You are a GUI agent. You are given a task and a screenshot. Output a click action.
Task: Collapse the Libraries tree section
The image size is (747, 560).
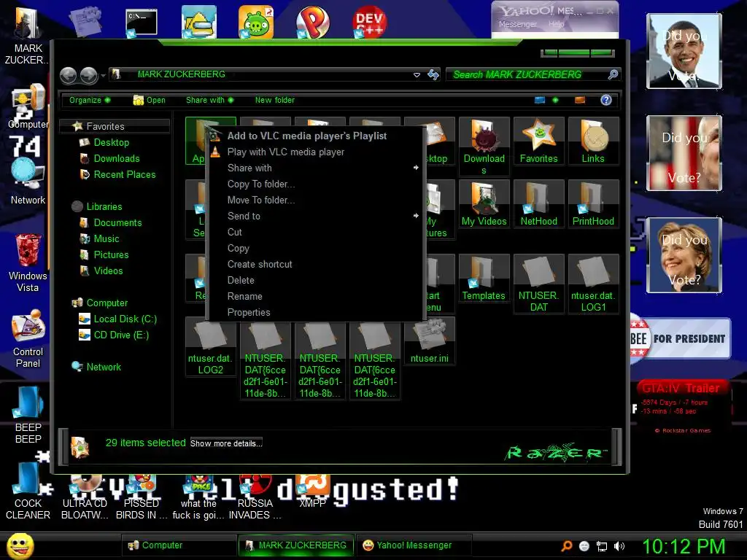(104, 206)
